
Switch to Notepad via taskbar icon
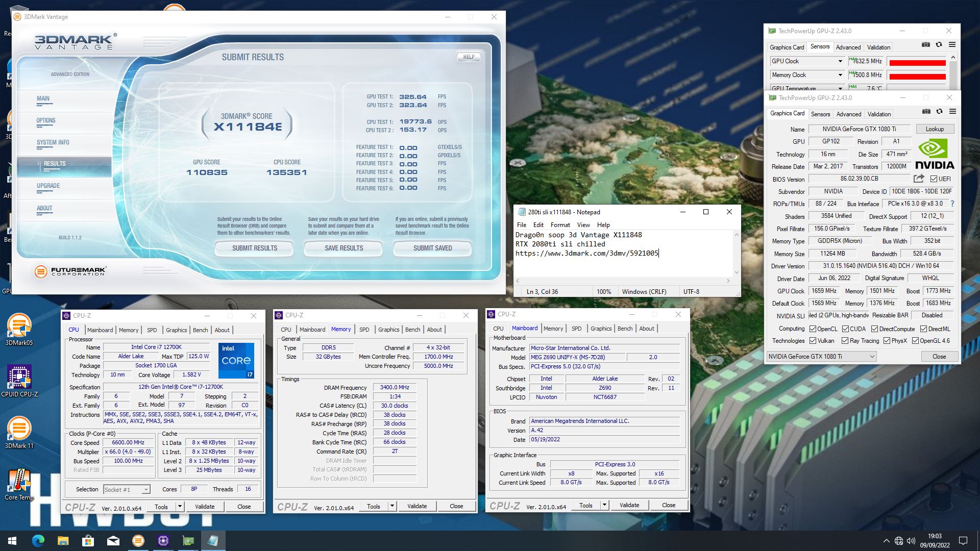click(213, 541)
